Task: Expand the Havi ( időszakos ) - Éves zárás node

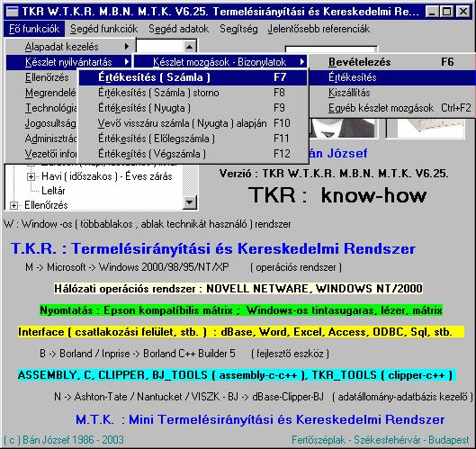Action: coord(31,176)
